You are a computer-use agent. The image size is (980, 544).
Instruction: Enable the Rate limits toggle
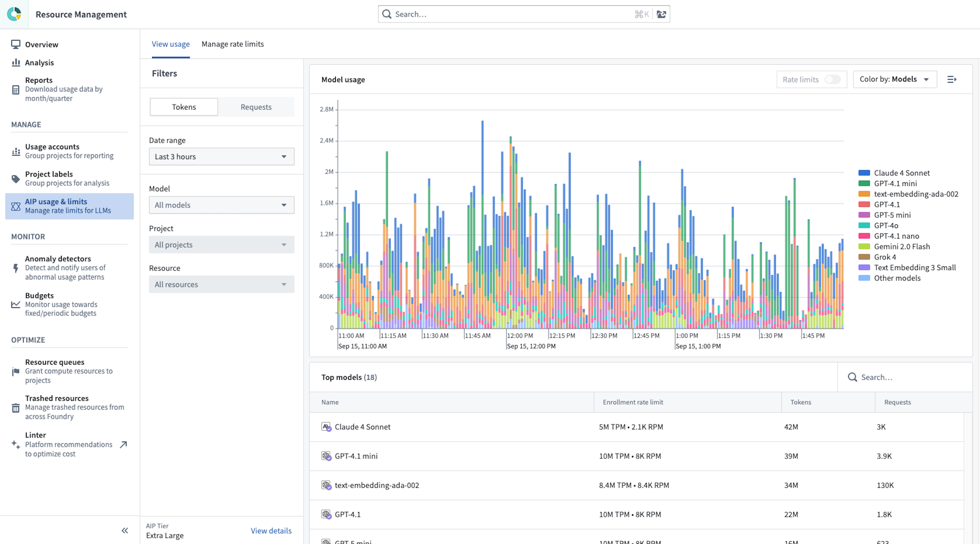click(x=833, y=79)
